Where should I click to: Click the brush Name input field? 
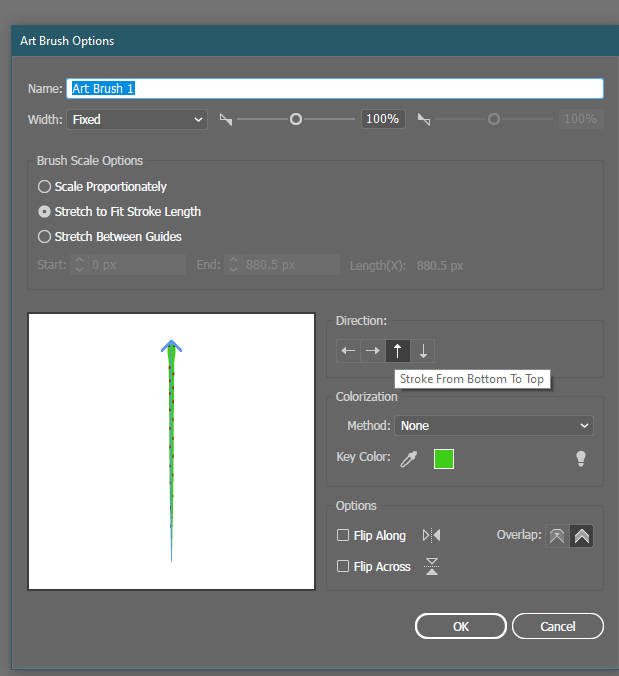tap(335, 88)
